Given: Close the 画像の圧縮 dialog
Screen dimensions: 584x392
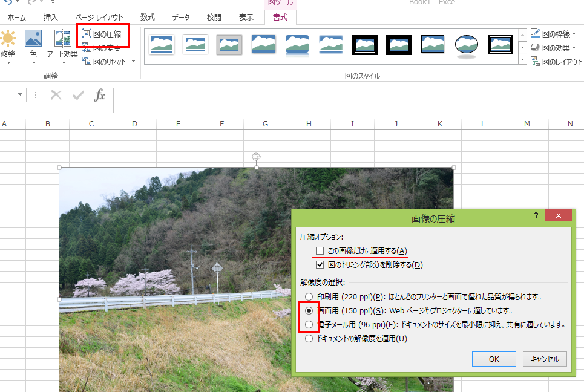Looking at the screenshot, I should pos(558,215).
